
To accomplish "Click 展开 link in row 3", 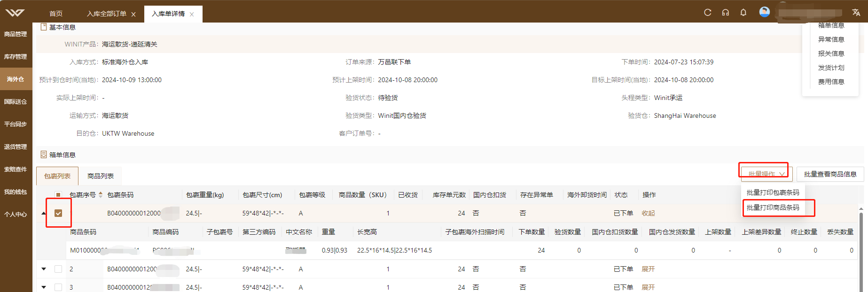I will (648, 287).
